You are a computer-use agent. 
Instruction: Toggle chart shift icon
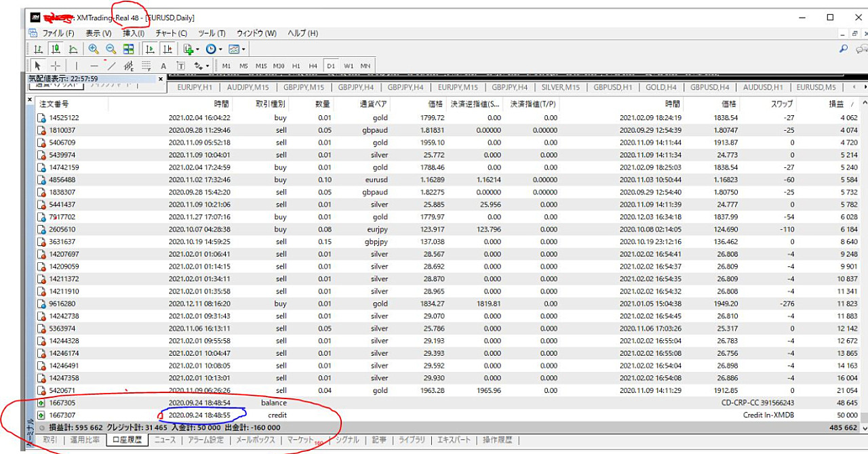[167, 49]
